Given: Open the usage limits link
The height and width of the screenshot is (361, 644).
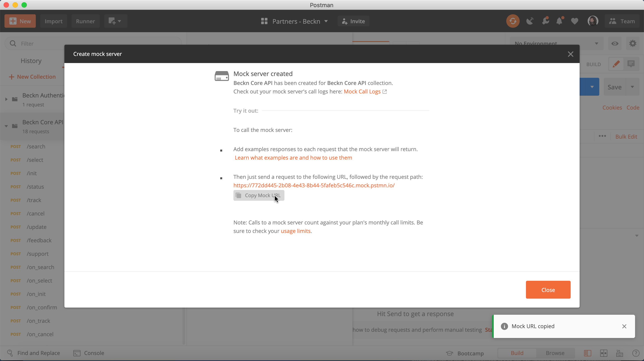Looking at the screenshot, I should [295, 231].
